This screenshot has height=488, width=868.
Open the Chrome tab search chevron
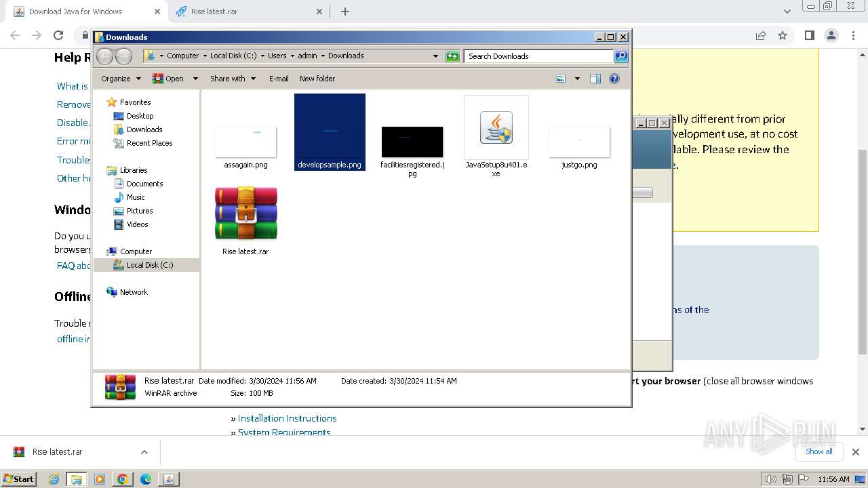787,12
